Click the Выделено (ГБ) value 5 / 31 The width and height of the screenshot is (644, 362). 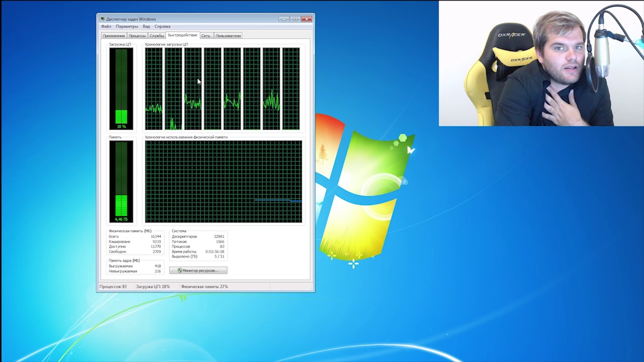[219, 256]
